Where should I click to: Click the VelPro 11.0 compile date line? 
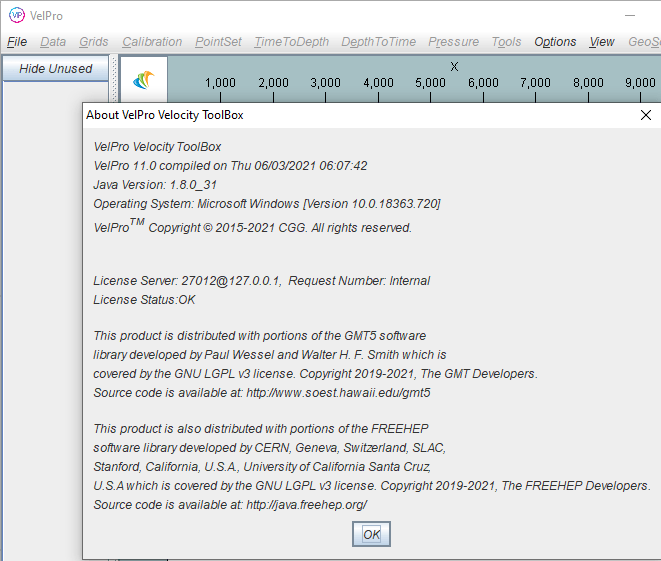230,166
